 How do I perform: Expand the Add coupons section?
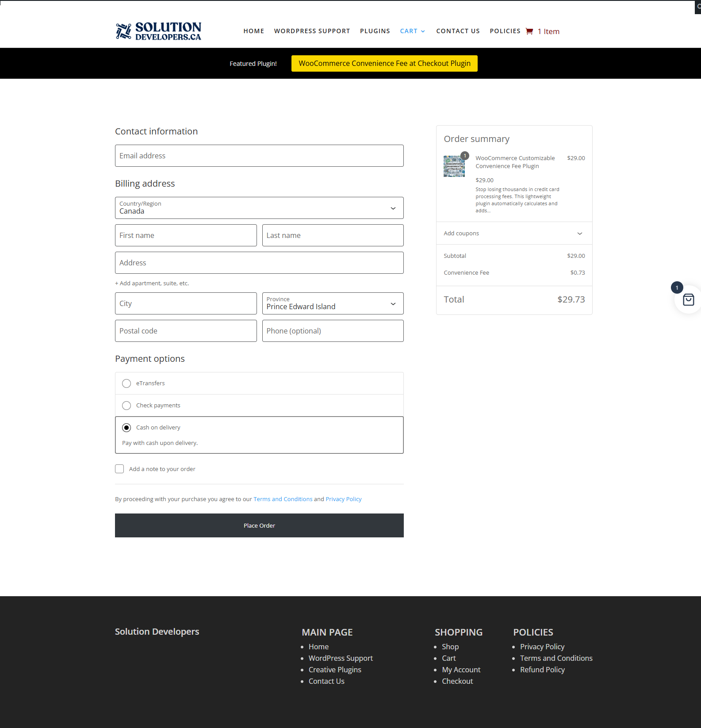(x=514, y=233)
